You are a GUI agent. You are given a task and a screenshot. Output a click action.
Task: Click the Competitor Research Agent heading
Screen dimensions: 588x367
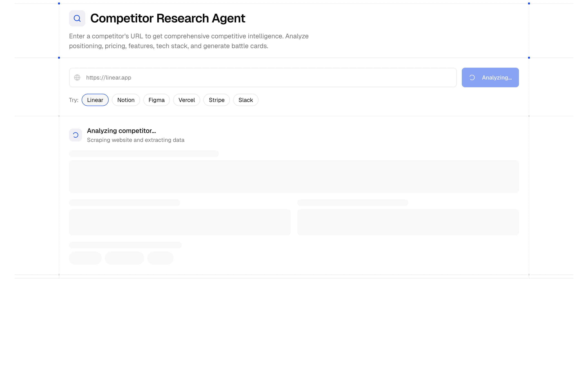click(168, 18)
